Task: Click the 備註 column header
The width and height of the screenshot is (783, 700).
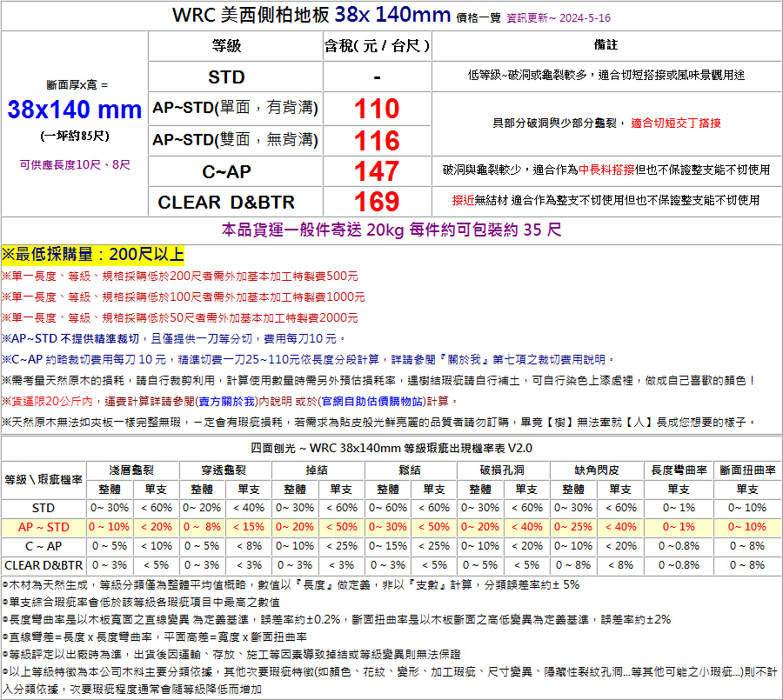Action: [x=606, y=44]
